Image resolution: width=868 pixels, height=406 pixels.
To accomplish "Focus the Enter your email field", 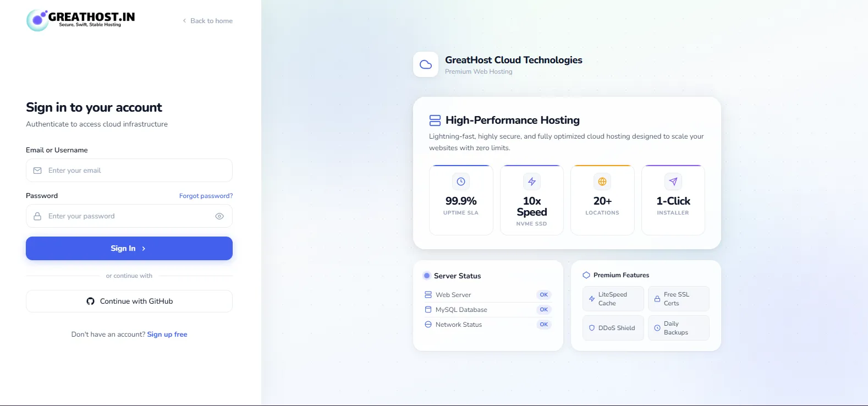I will pos(129,171).
